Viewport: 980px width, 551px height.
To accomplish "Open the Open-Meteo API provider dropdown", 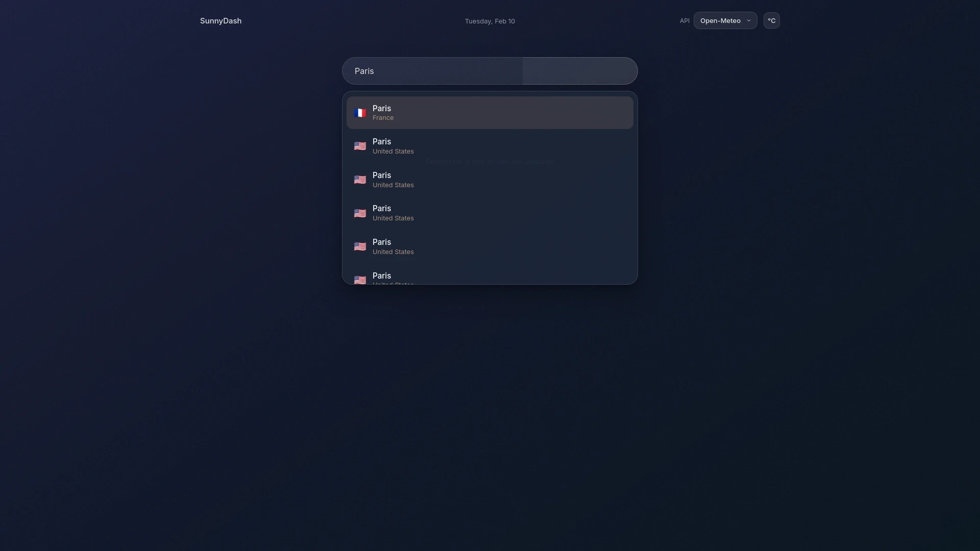I will click(x=720, y=21).
